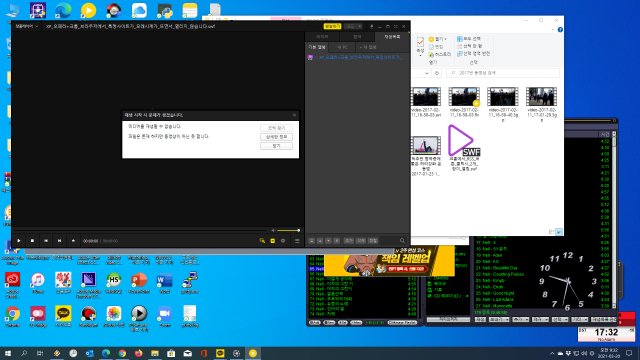Toggle the playlist panel with the hamburger icon
The image size is (640, 360).
coord(297,241)
